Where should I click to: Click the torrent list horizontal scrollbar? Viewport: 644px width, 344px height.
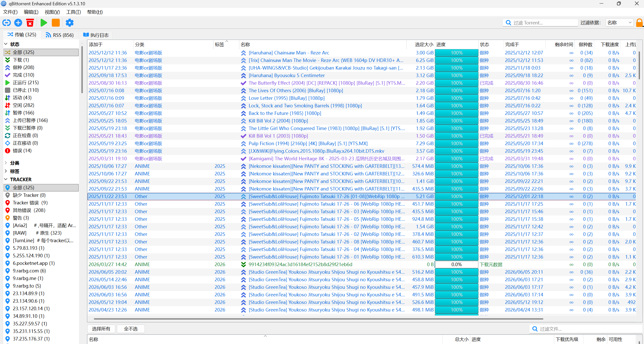tap(318, 319)
